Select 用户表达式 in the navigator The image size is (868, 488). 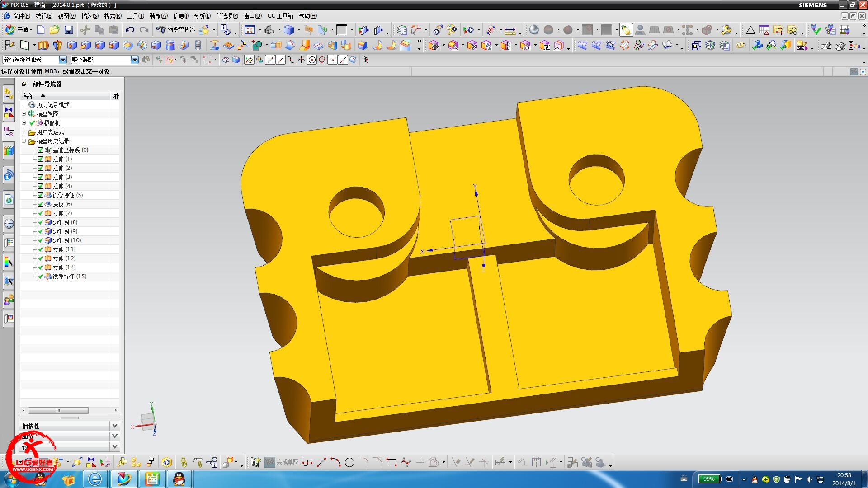(x=50, y=132)
